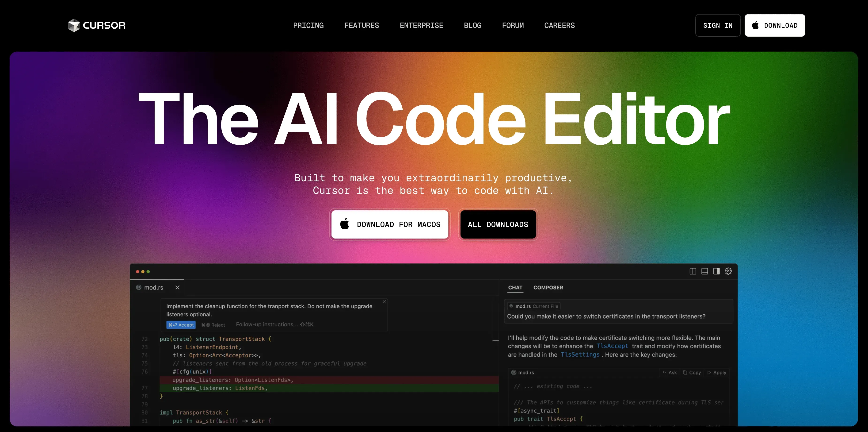Viewport: 868px width, 432px height.
Task: Copy the suggested code from the chat
Action: click(692, 373)
